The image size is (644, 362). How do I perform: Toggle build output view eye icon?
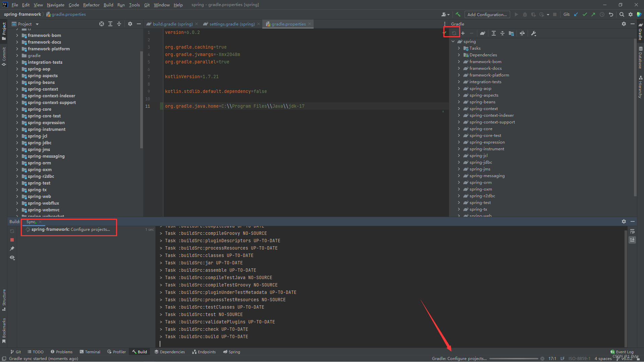pos(12,258)
